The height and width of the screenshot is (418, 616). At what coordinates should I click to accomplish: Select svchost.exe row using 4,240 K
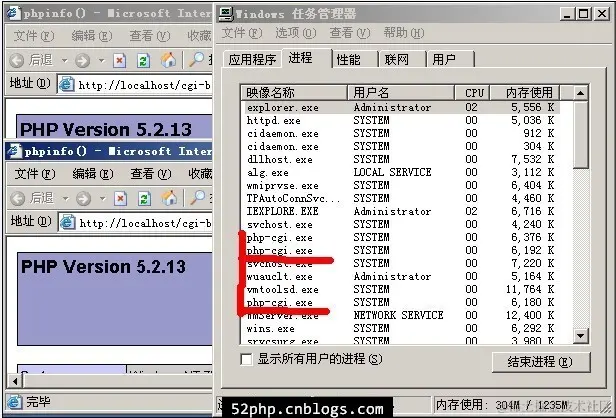400,224
